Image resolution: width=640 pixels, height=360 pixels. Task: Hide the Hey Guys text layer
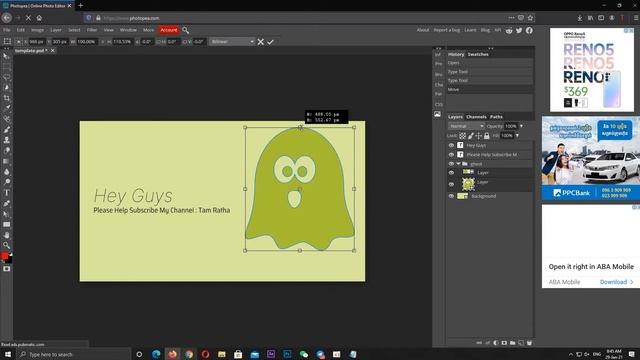[x=451, y=145]
